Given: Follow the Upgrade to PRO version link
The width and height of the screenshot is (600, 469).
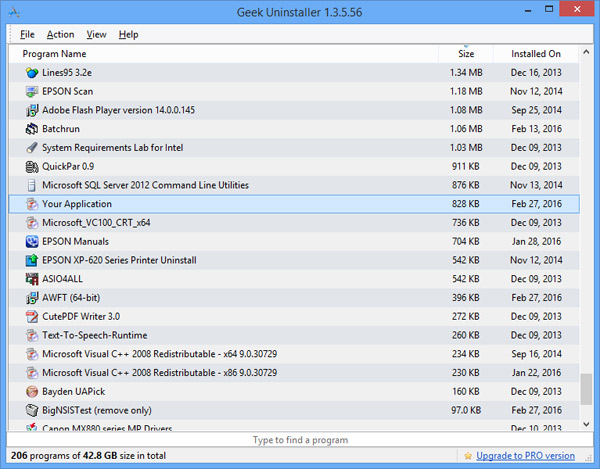Looking at the screenshot, I should (x=525, y=456).
